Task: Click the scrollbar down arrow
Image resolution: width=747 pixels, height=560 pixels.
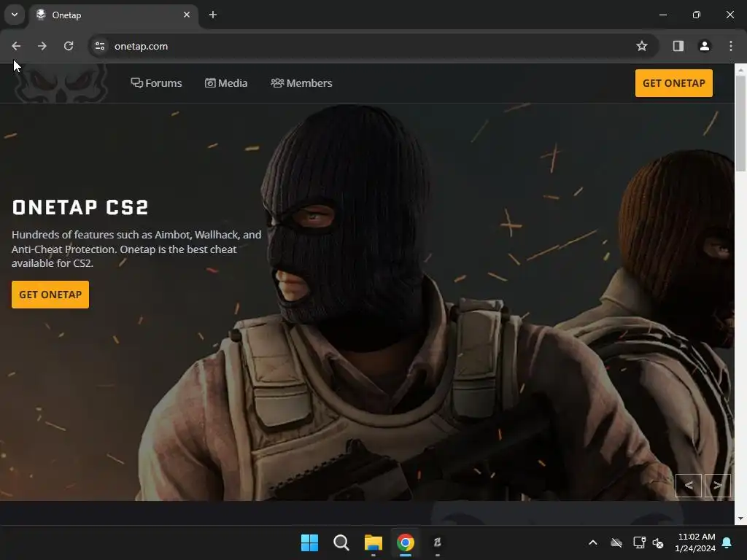Action: [740, 518]
